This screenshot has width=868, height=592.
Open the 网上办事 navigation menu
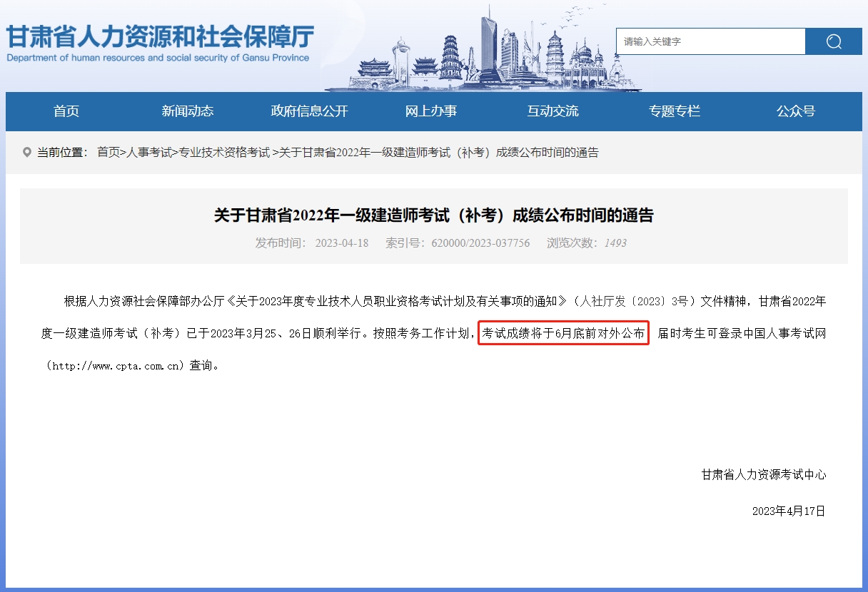click(x=431, y=111)
